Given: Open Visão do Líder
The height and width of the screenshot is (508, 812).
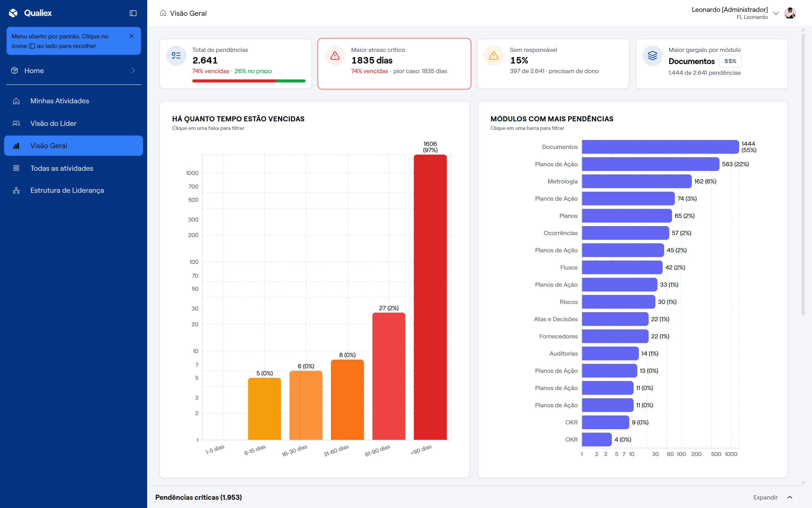Looking at the screenshot, I should (74, 123).
